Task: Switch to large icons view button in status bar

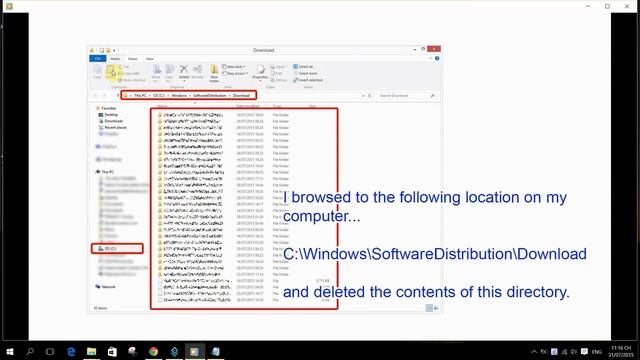Action: click(x=436, y=308)
